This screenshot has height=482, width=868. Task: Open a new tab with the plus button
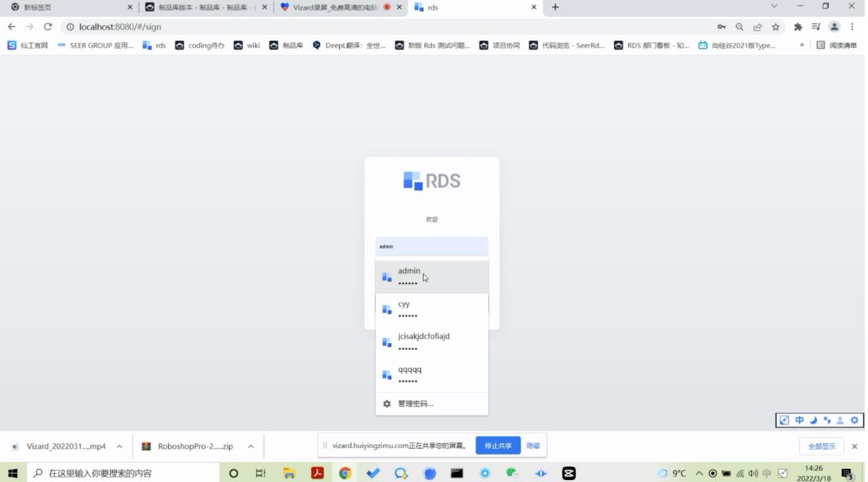coord(555,7)
